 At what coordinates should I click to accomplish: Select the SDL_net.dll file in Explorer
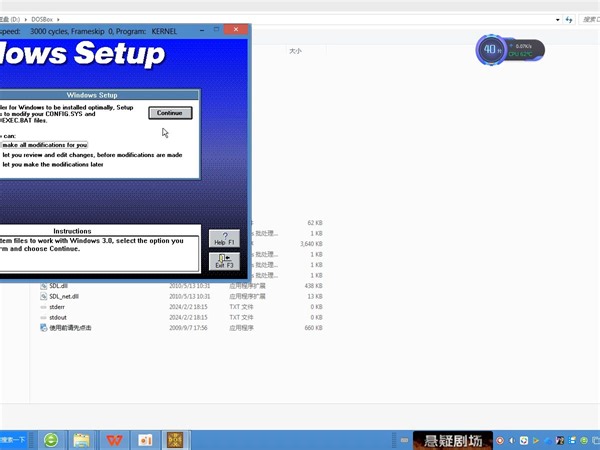coord(64,297)
